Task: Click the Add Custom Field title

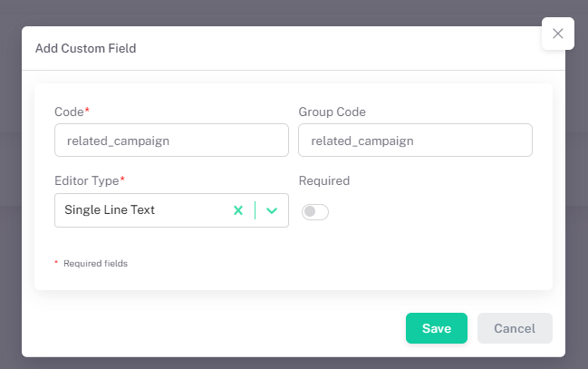Action: click(x=85, y=48)
